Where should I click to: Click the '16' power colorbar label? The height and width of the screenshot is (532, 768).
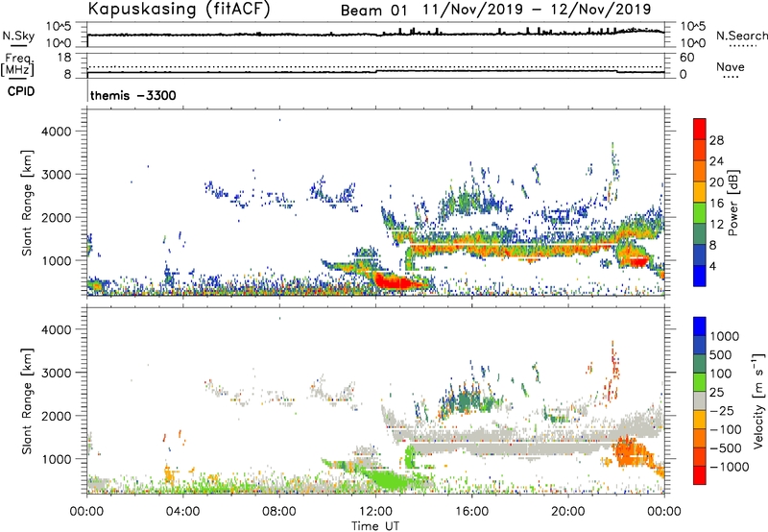click(x=716, y=204)
